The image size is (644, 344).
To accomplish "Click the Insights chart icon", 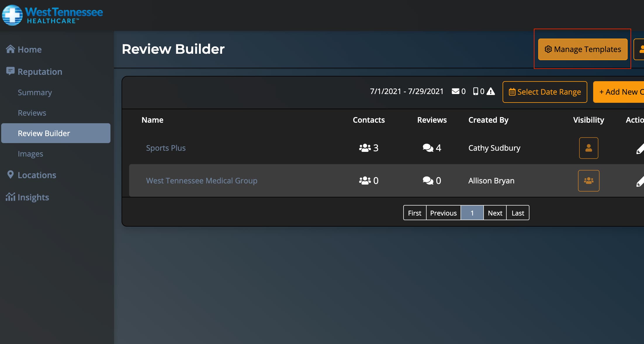I will [10, 197].
